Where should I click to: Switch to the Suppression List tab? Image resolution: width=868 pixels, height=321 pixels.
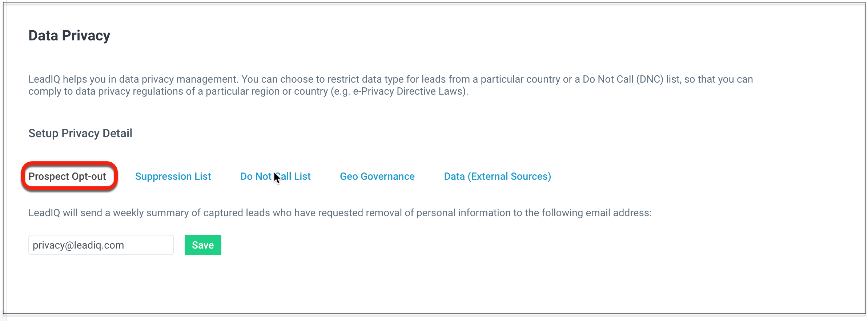click(x=173, y=177)
